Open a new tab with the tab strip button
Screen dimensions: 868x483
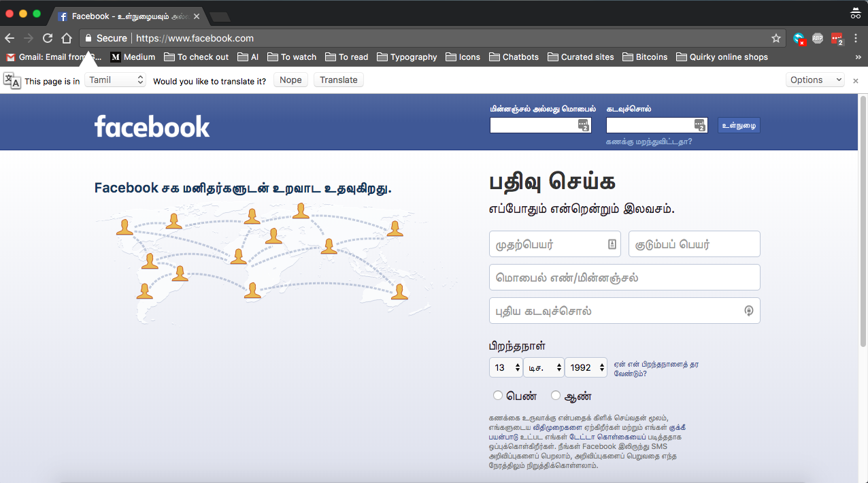click(220, 16)
